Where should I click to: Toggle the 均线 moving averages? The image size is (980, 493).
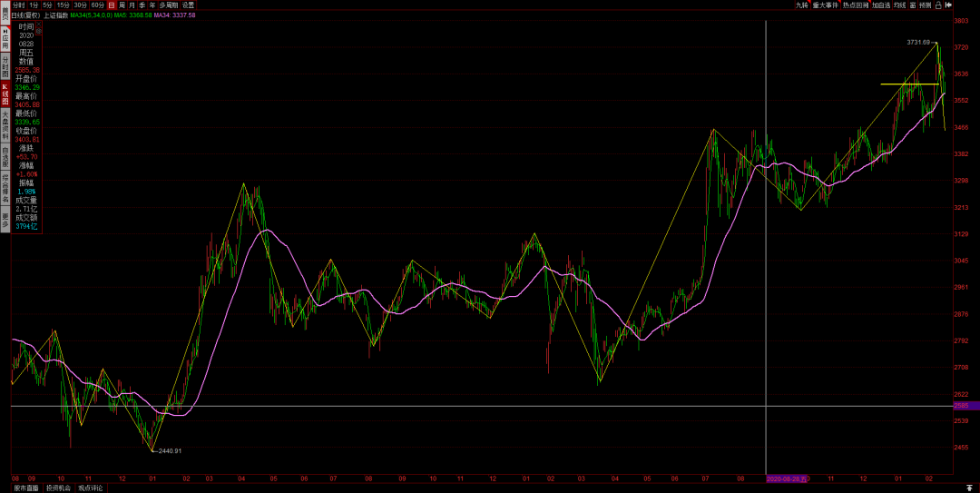899,5
